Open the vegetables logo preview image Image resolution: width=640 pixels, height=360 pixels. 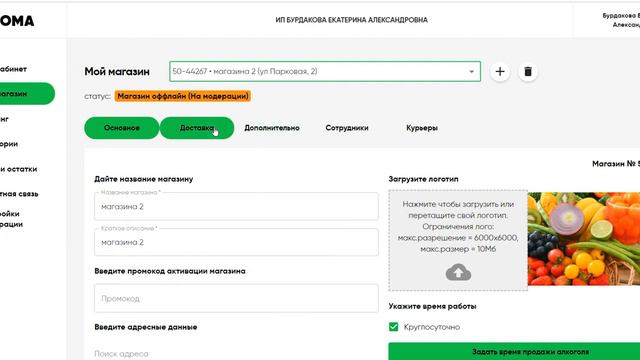point(584,239)
